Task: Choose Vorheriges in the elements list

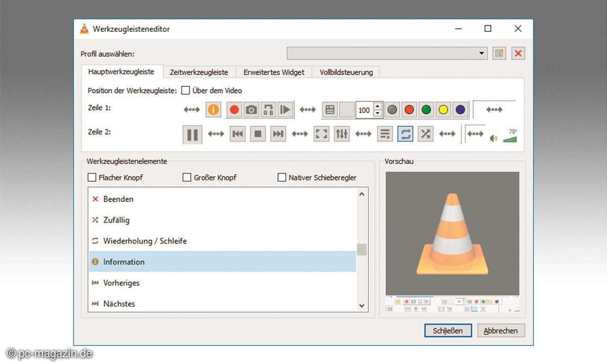Action: tap(223, 283)
